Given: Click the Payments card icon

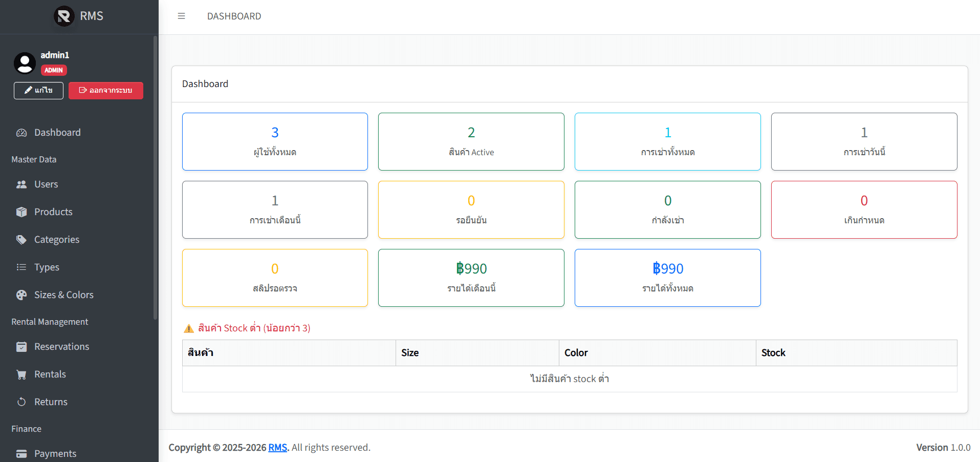Looking at the screenshot, I should coord(21,454).
